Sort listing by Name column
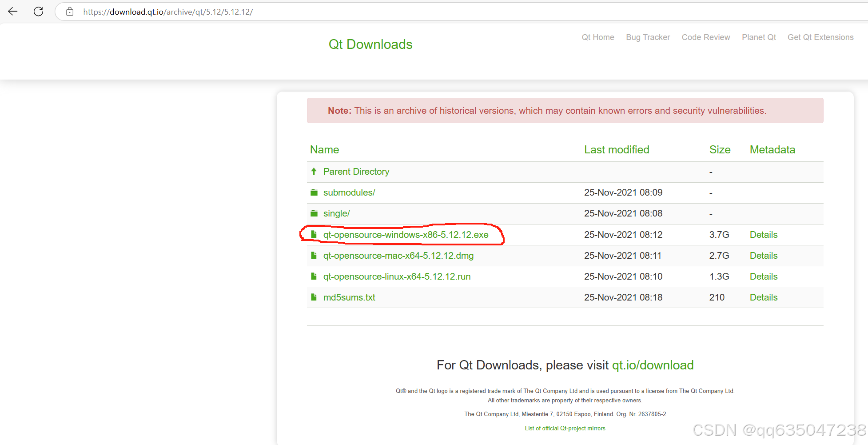Viewport: 868px width, 445px height. (x=325, y=150)
